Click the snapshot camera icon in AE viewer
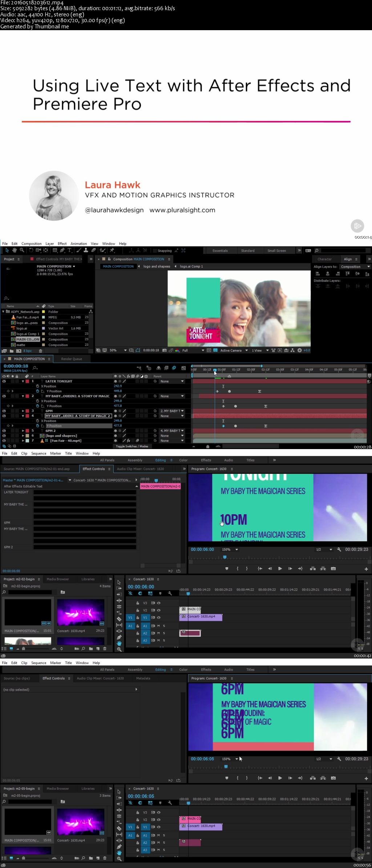Image resolution: width=372 pixels, height=868 pixels. coord(164,350)
